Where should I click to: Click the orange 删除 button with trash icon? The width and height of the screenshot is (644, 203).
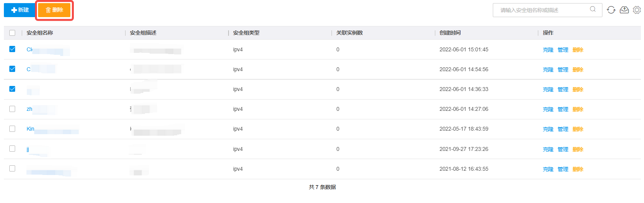[54, 10]
